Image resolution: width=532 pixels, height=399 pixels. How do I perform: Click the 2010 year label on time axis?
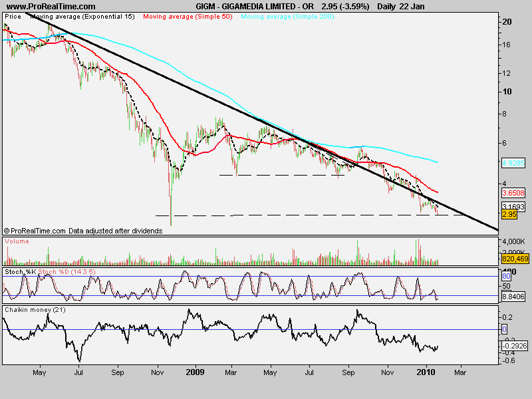tap(426, 372)
